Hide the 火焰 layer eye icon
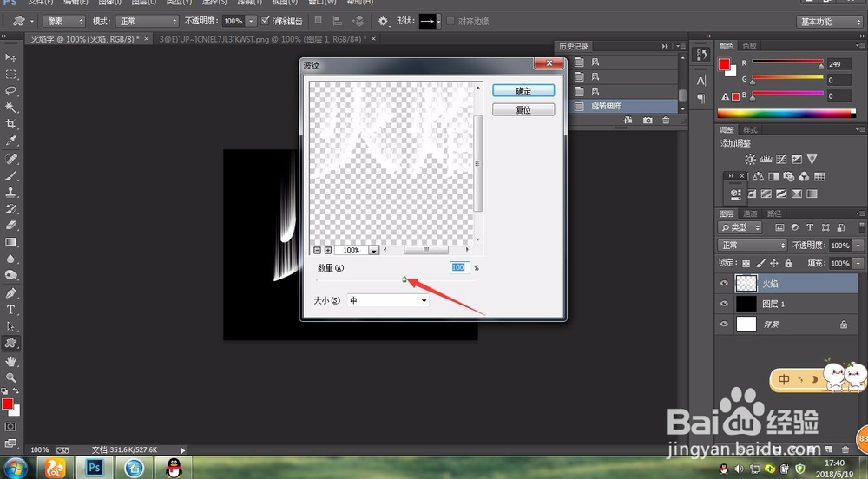868x479 pixels. (x=724, y=283)
